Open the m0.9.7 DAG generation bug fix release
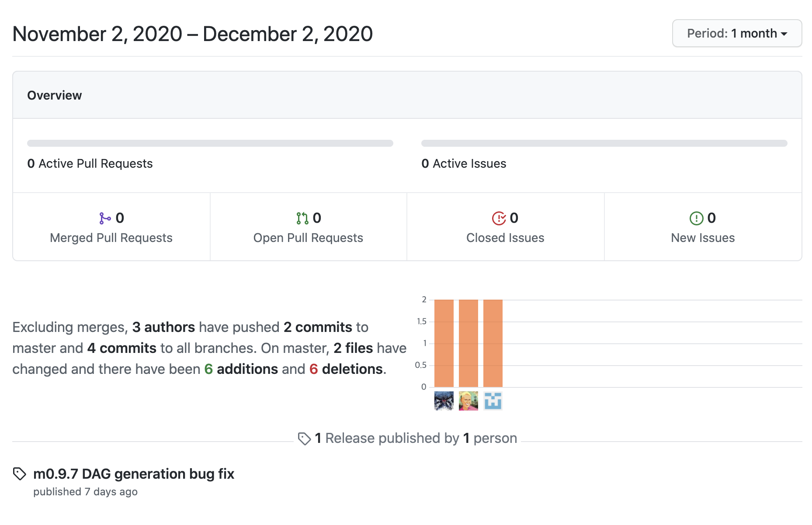812x525 pixels. coord(134,474)
